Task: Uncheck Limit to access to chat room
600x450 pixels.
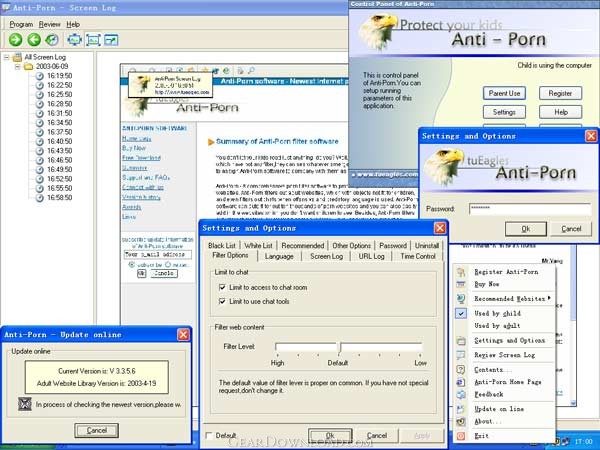Action: (222, 287)
